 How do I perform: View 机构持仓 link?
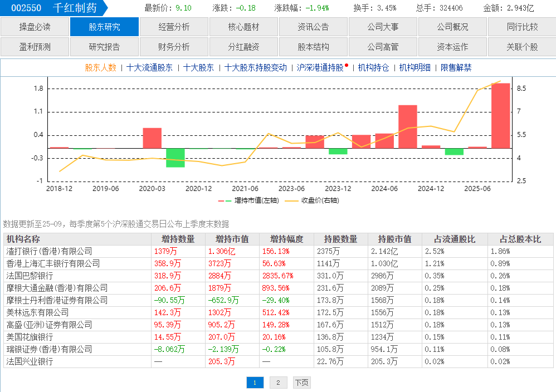[x=373, y=67]
